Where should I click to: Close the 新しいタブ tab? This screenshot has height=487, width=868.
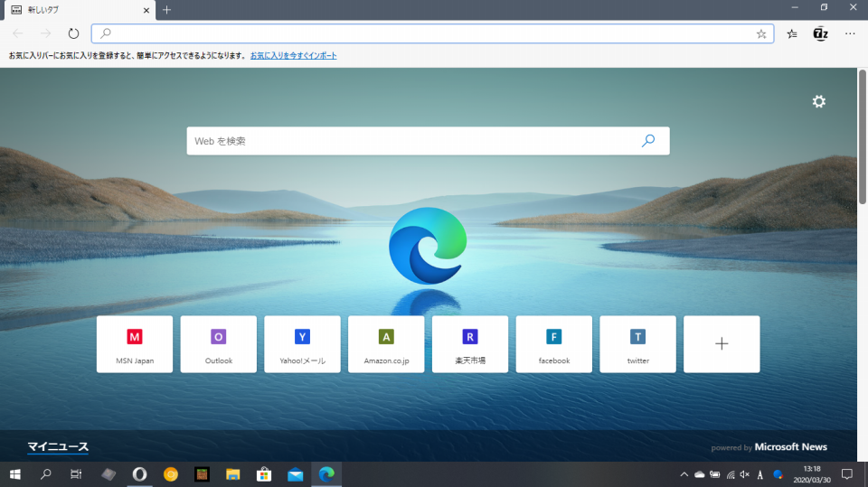point(146,10)
